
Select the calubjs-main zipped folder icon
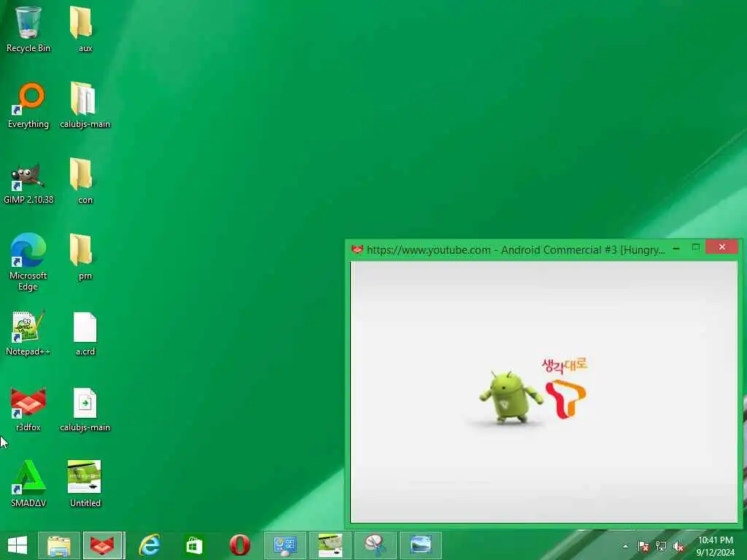(85, 105)
